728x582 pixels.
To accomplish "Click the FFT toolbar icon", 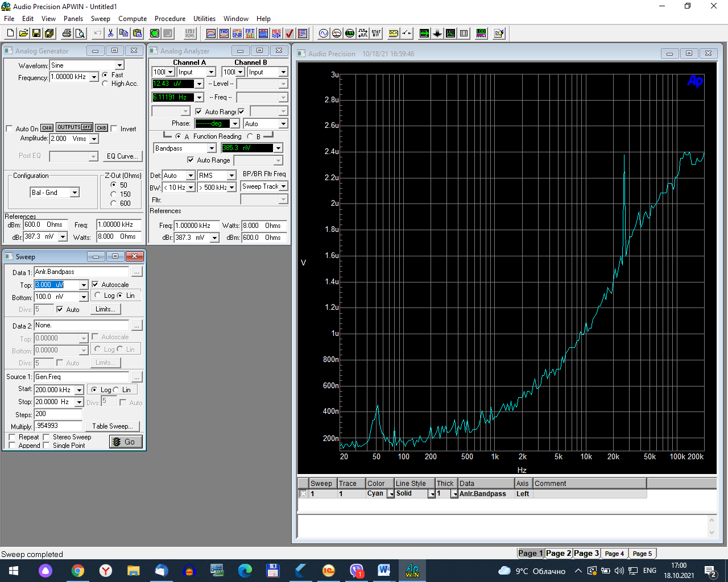I will tap(250, 34).
